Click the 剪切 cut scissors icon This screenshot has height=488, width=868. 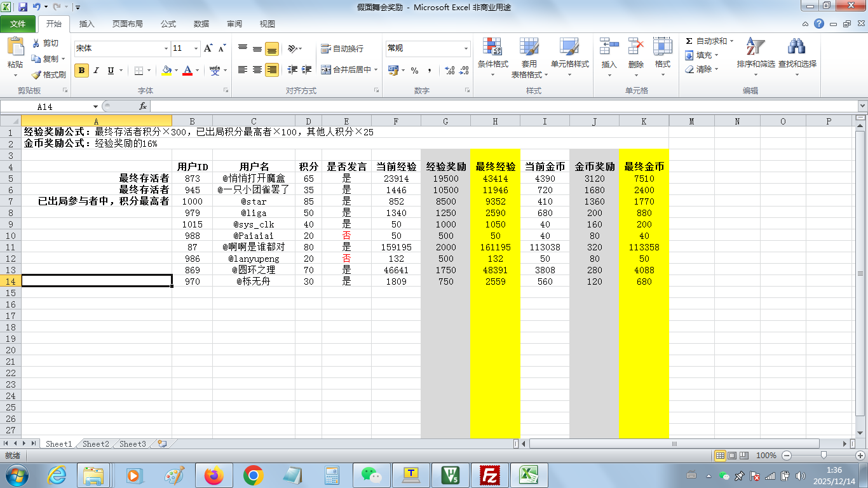coord(36,43)
